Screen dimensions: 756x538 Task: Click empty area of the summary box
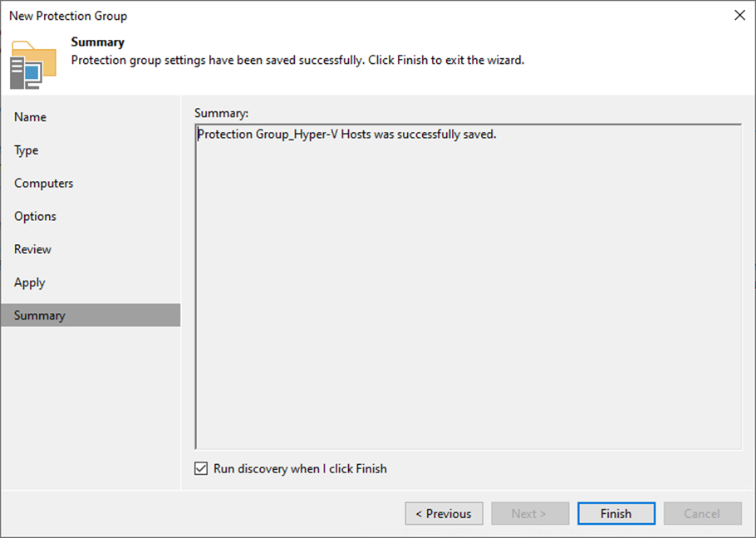click(467, 299)
